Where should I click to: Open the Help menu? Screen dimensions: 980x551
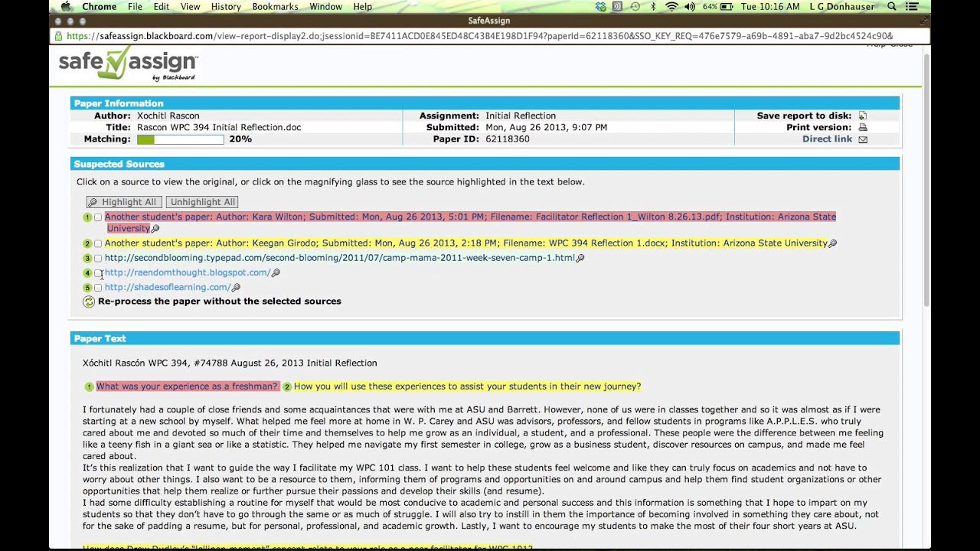[362, 7]
